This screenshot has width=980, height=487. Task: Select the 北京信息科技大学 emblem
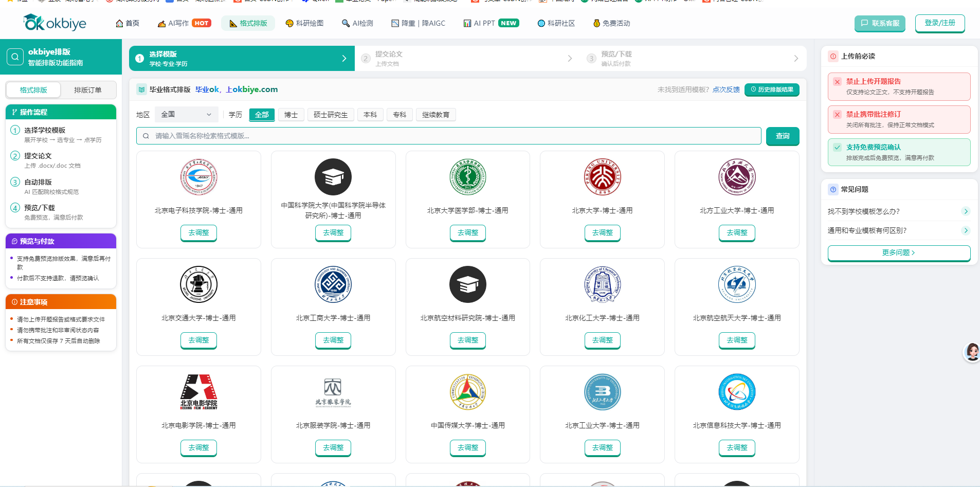[x=737, y=392]
